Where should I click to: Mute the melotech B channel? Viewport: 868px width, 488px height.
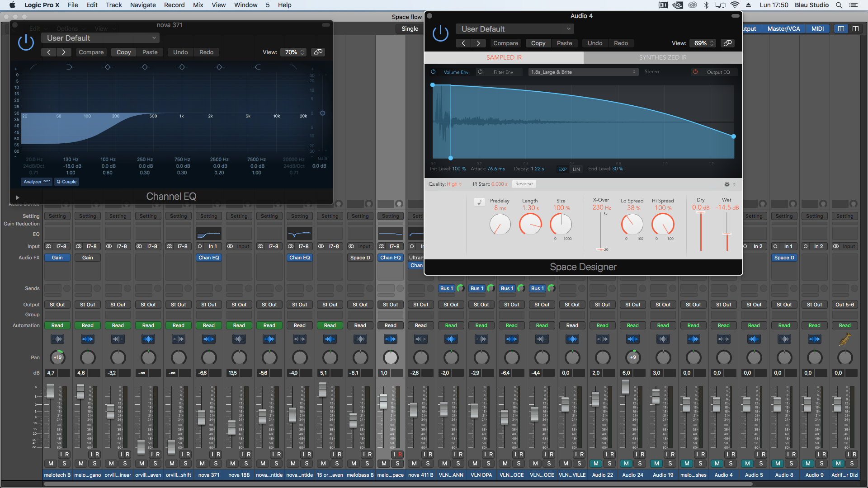tap(51, 463)
